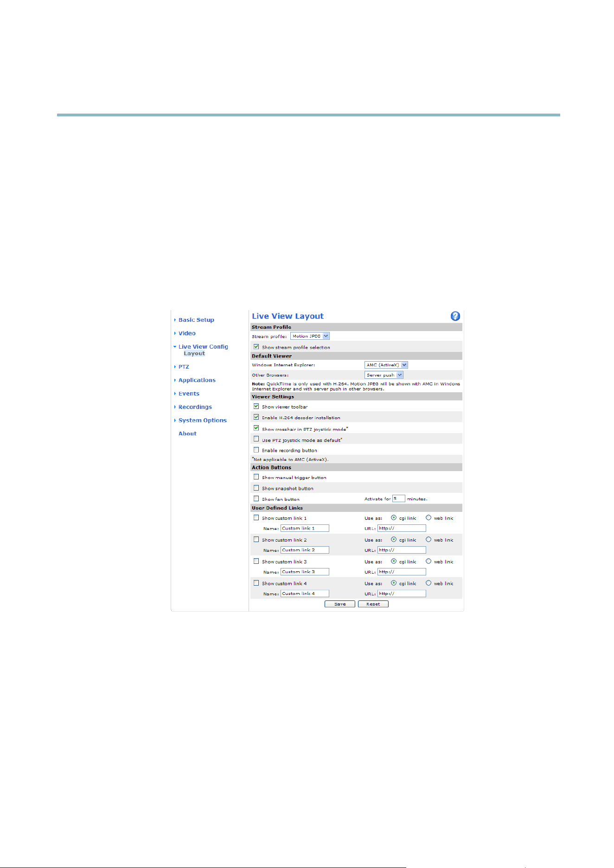Select cgi link for custom link 3
The height and width of the screenshot is (868, 614).
point(394,561)
